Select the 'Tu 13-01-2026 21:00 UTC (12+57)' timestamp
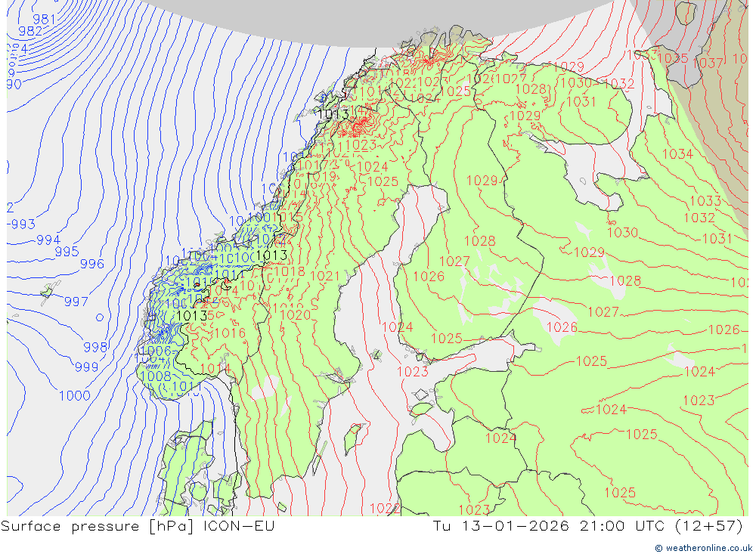756x554 pixels. click(587, 526)
